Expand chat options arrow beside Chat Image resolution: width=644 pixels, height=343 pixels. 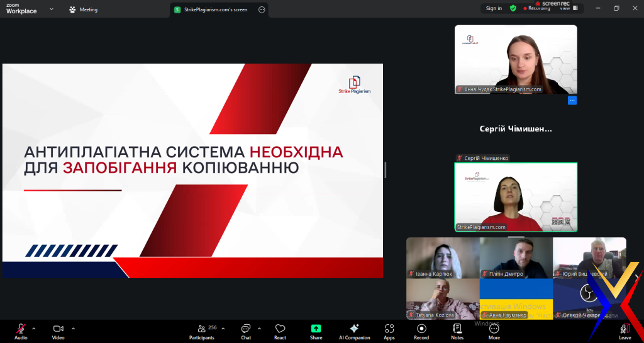259,328
